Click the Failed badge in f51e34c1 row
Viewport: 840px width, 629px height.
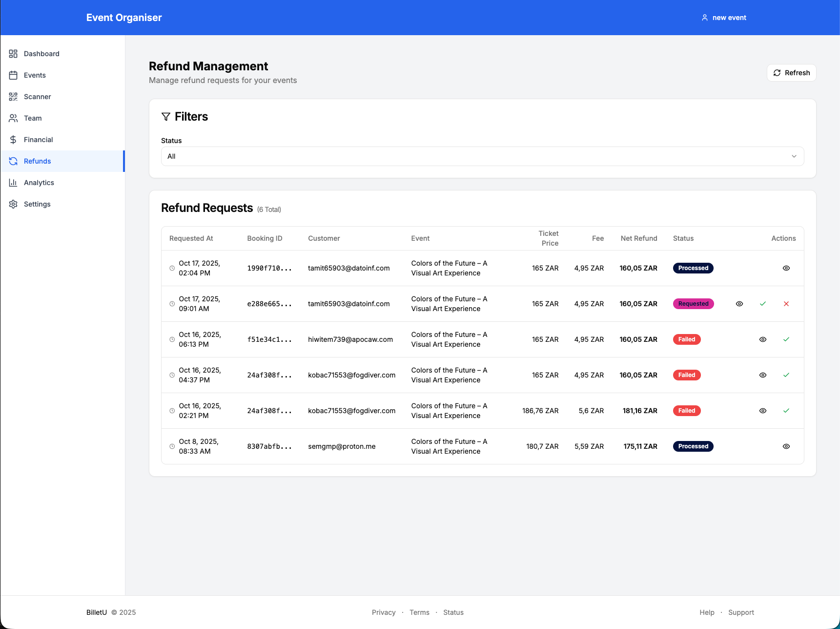pyautogui.click(x=687, y=339)
